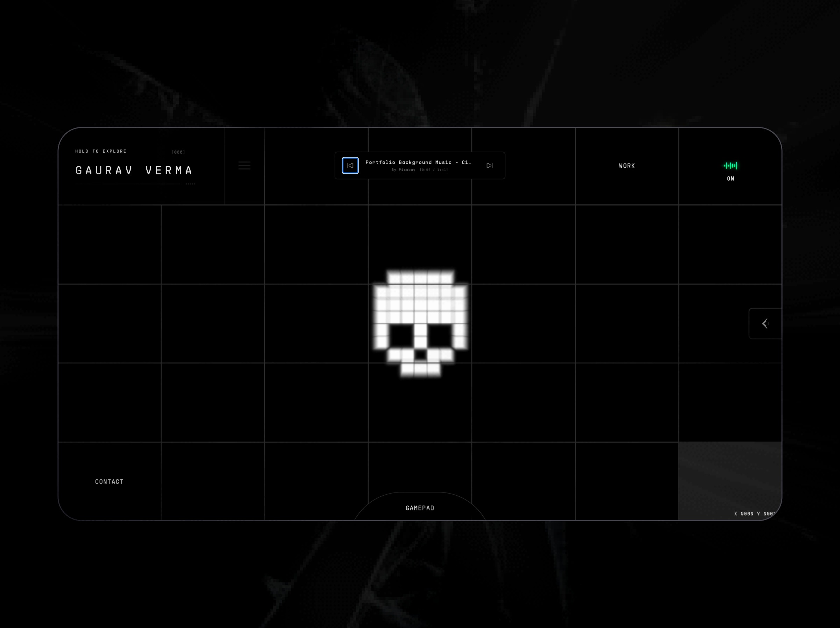Click the X Y coordinates readout
Viewport: 840px width, 628px height.
[754, 514]
